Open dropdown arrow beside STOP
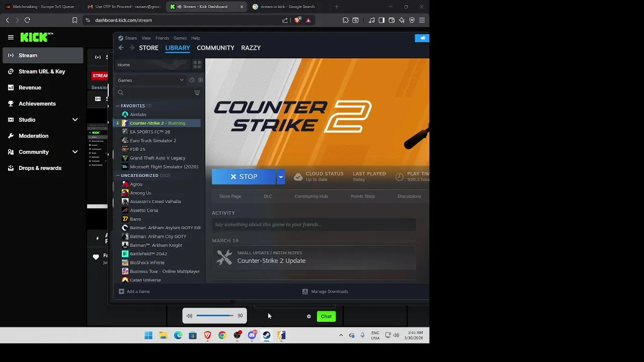 (x=281, y=177)
